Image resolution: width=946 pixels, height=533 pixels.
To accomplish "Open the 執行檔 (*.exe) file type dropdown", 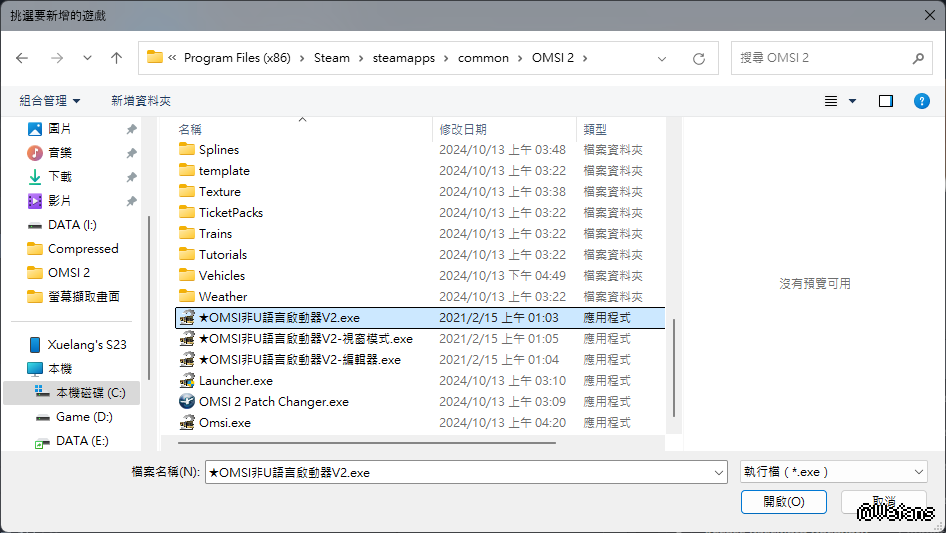I will [x=833, y=472].
